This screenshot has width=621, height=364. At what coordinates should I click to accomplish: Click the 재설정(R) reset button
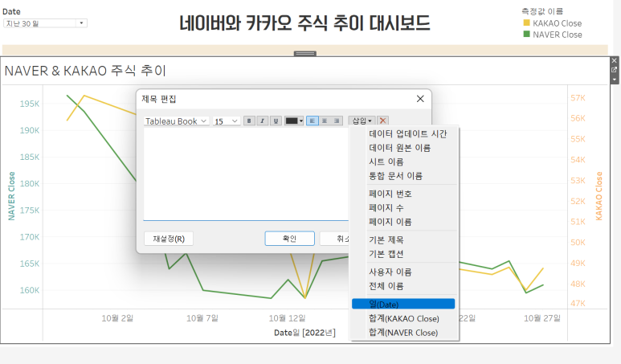(169, 239)
